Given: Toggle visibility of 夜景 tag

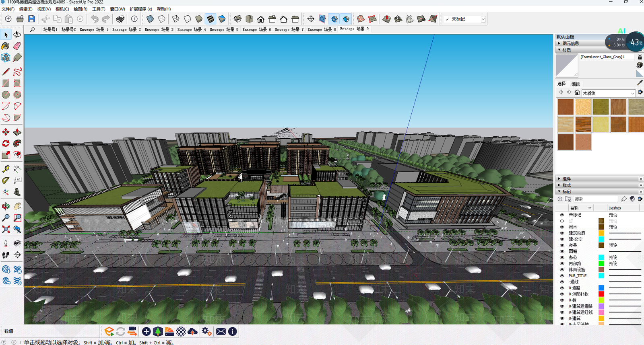Looking at the screenshot, I should click(x=562, y=245).
